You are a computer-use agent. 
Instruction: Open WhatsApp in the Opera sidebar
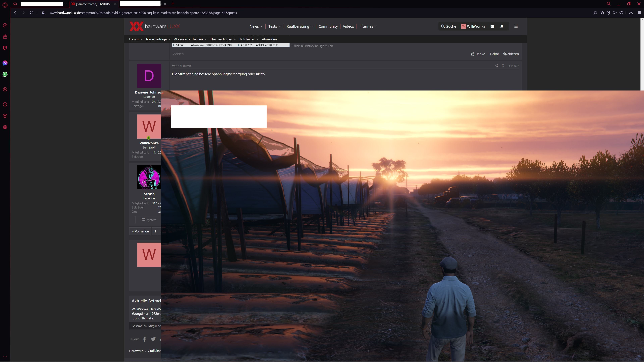(x=5, y=74)
